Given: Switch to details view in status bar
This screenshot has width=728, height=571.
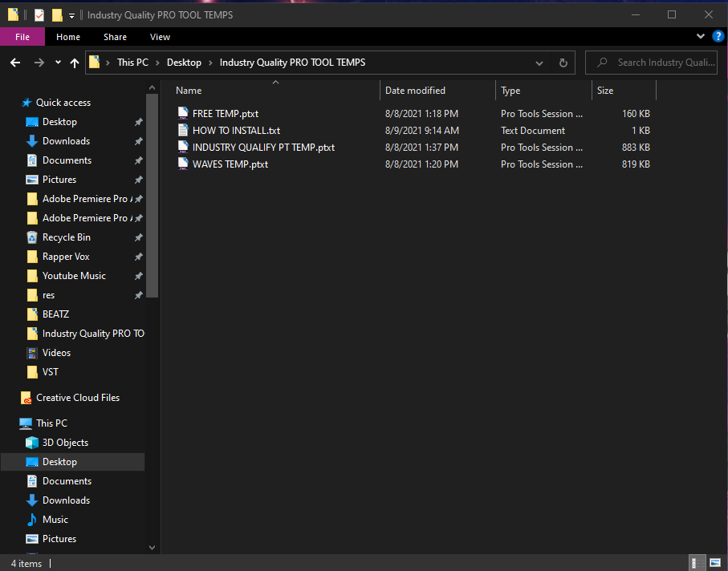Looking at the screenshot, I should pyautogui.click(x=697, y=563).
